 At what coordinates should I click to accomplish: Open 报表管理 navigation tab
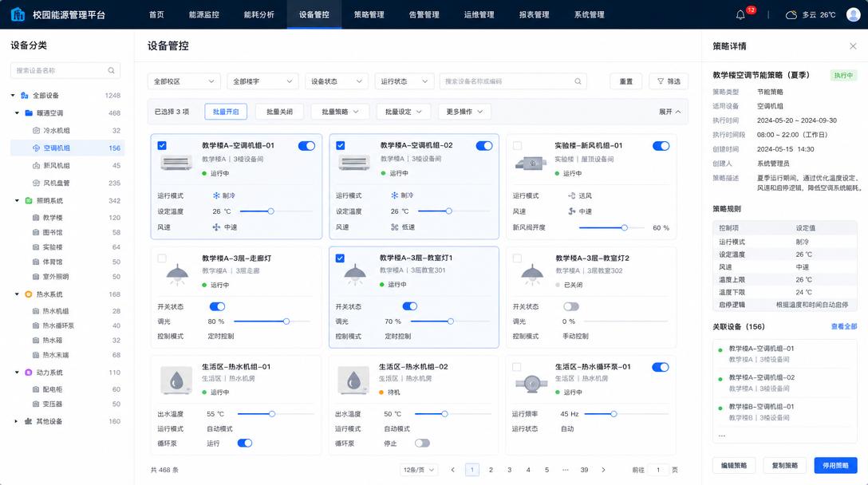[x=535, y=15]
